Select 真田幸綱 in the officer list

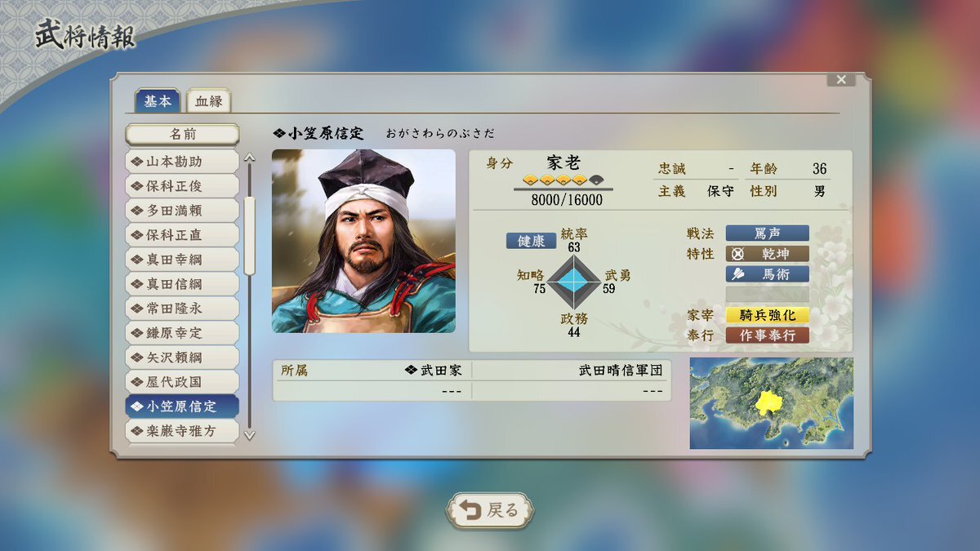[182, 260]
